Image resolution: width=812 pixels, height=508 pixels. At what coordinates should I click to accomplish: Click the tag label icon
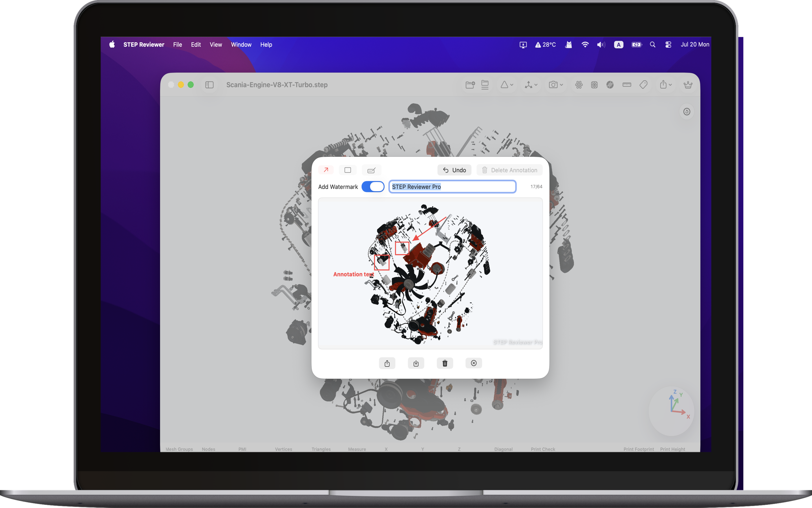click(x=643, y=85)
